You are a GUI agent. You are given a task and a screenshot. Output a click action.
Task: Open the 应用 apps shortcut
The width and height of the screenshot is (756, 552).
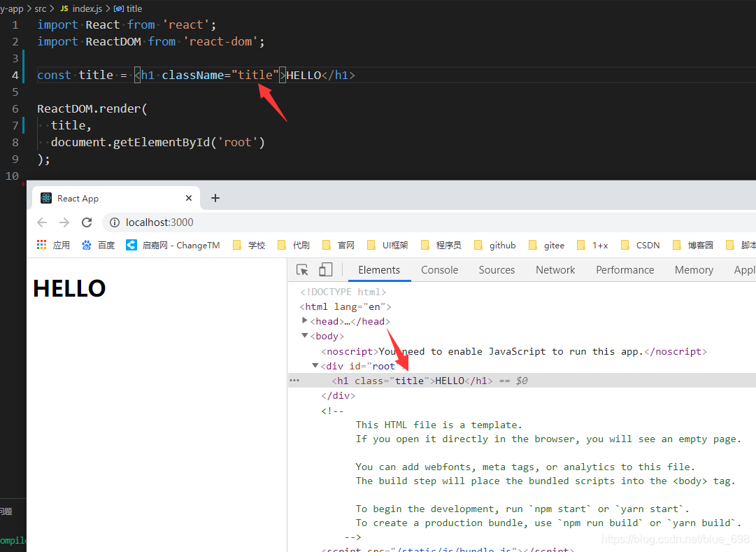[54, 245]
